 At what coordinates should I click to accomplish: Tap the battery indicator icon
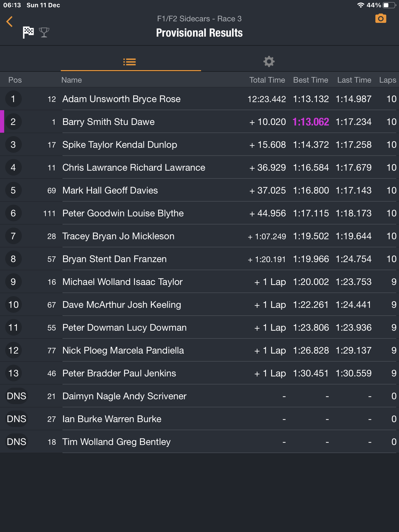(389, 5)
